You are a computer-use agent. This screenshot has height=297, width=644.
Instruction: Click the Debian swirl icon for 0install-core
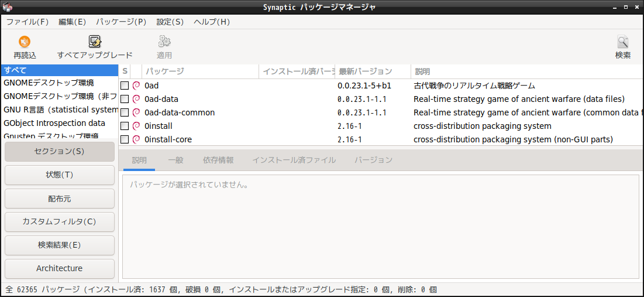(x=136, y=139)
